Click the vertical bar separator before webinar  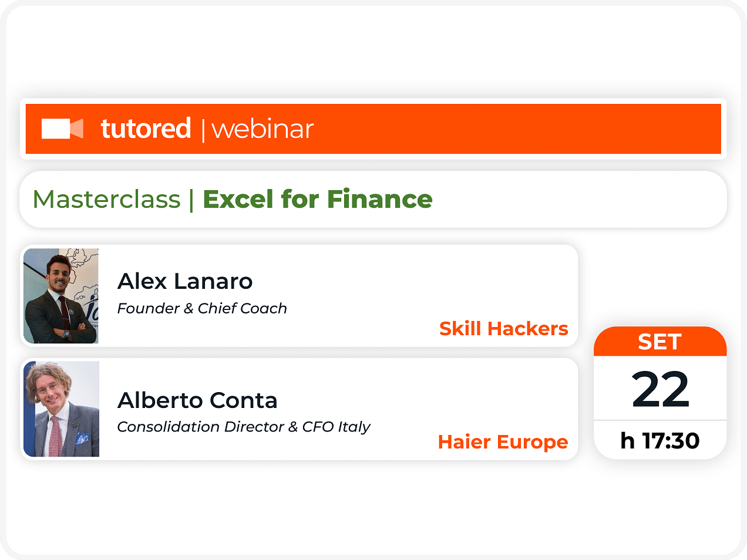pos(203,130)
